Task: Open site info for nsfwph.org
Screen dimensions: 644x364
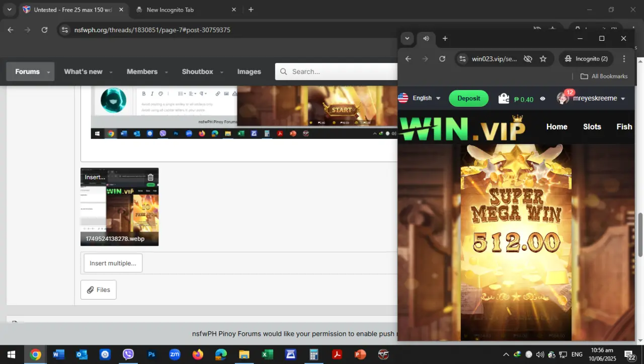Action: click(64, 30)
